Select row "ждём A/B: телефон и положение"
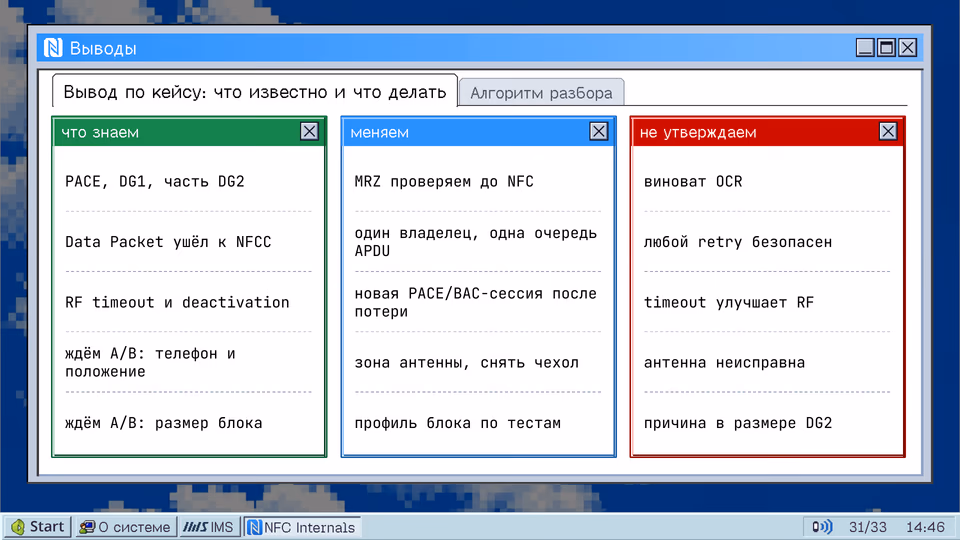This screenshot has width=960, height=540. pos(189,362)
